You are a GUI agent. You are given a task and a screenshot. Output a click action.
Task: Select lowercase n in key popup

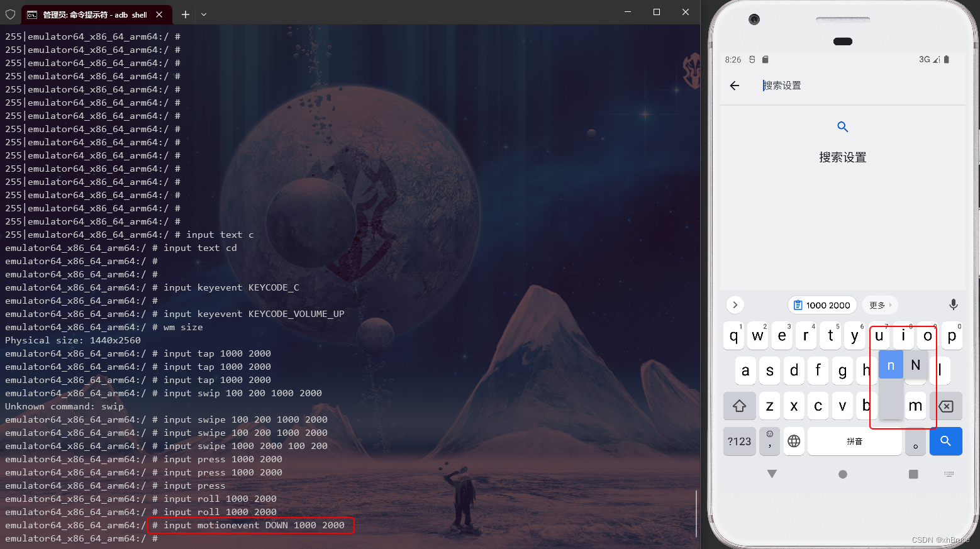click(891, 365)
